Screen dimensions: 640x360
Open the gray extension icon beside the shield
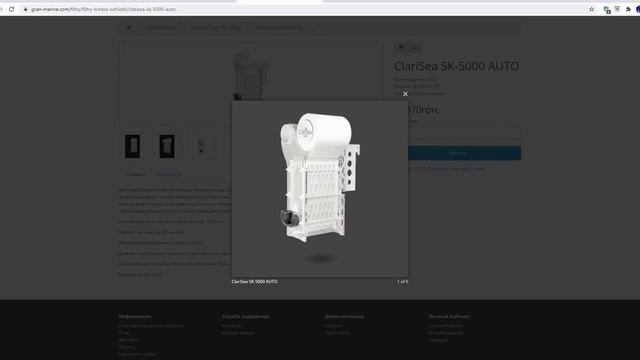[617, 9]
